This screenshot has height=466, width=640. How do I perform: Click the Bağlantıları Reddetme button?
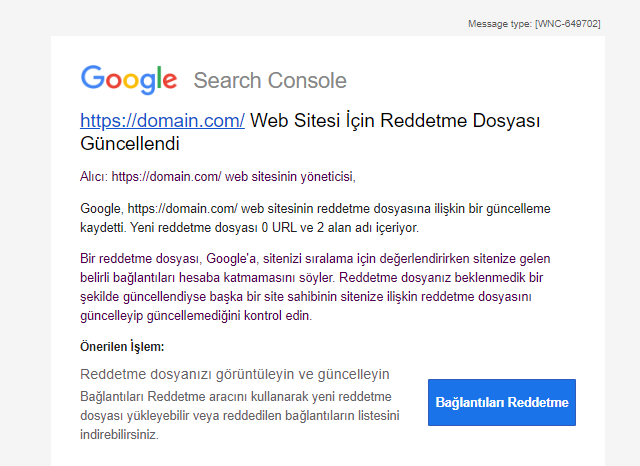[502, 402]
